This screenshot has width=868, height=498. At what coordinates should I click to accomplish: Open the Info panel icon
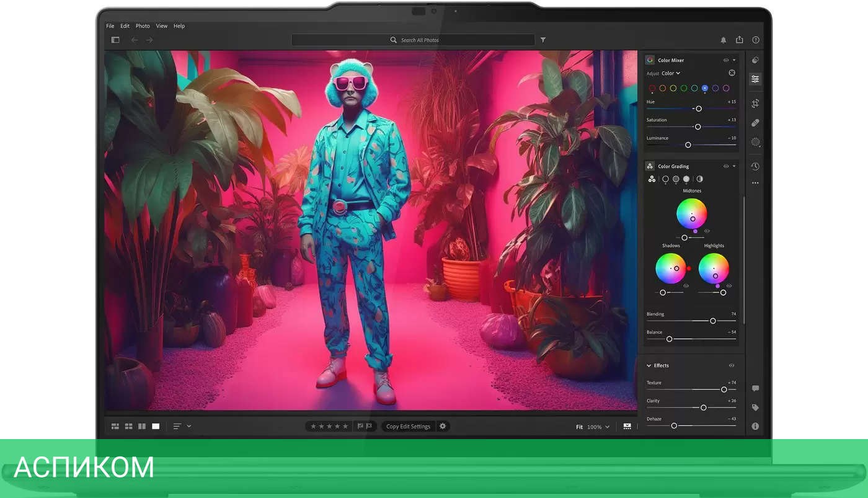[755, 426]
